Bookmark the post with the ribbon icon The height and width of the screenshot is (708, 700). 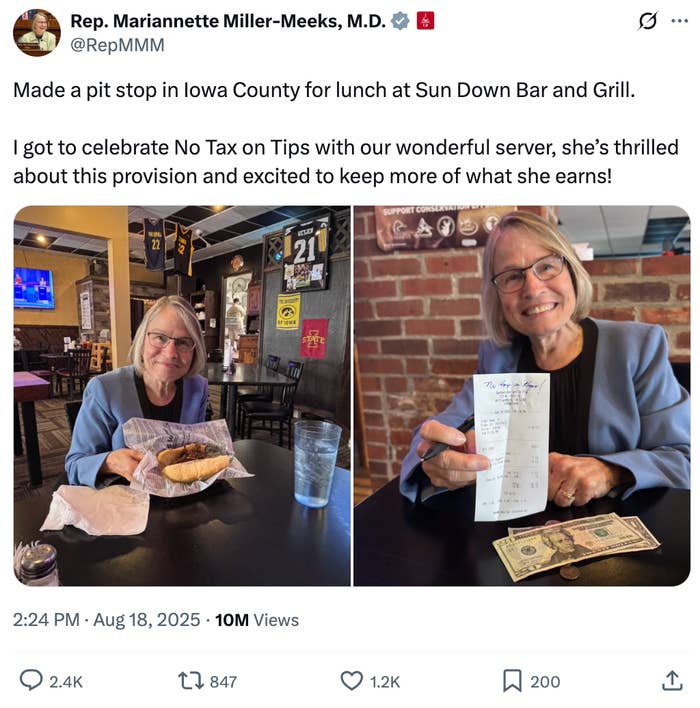click(x=512, y=681)
